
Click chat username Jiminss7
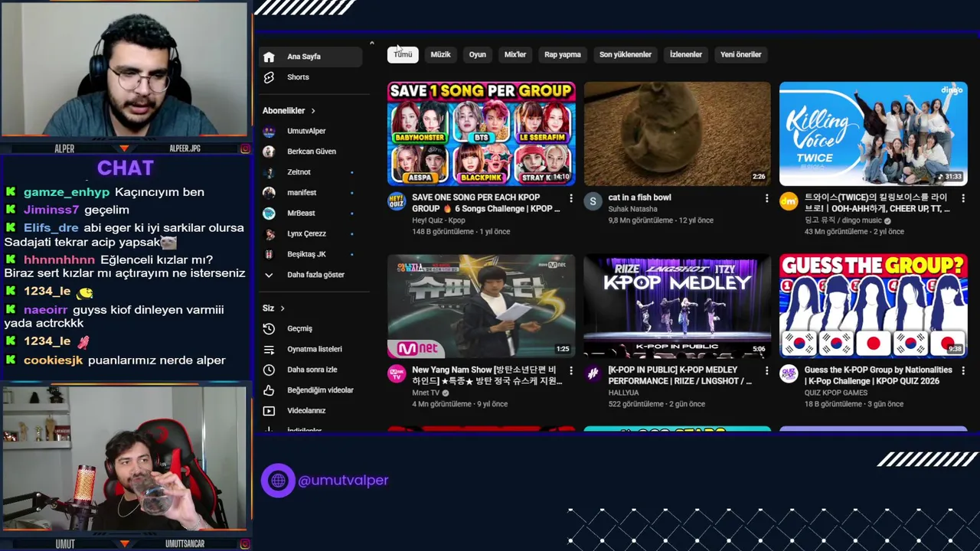pyautogui.click(x=51, y=210)
